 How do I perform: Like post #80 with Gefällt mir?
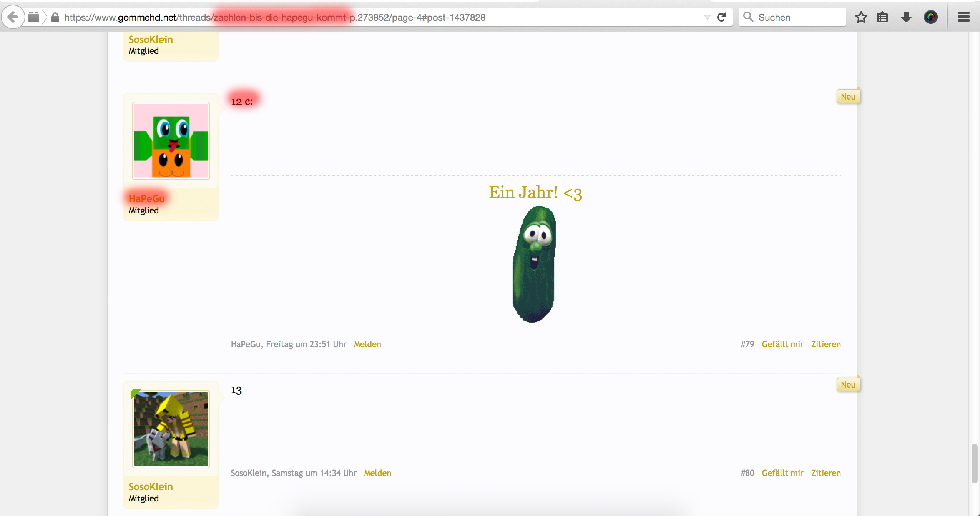click(x=782, y=473)
